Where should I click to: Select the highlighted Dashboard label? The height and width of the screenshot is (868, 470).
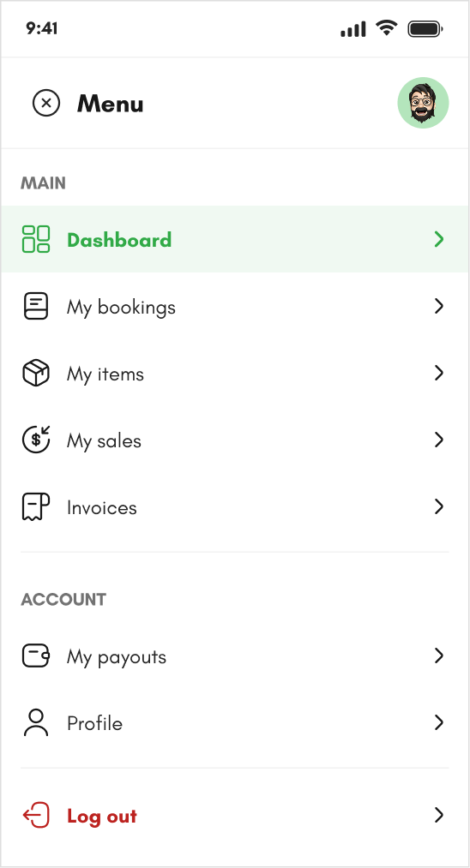click(x=119, y=240)
